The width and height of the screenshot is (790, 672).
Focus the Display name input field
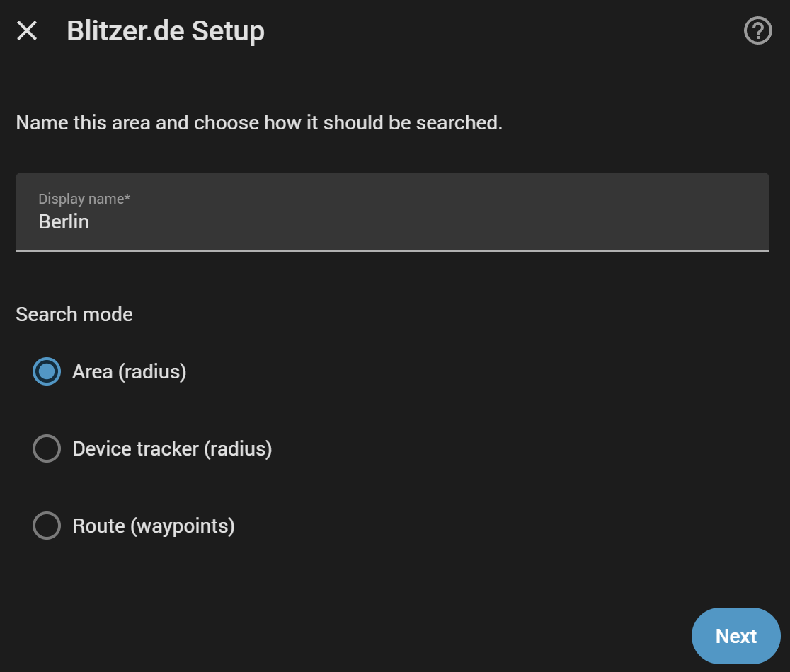[392, 212]
